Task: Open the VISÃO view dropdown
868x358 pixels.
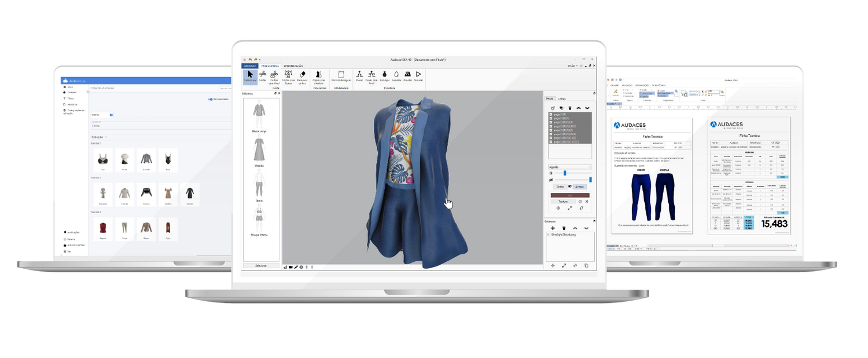Action: pos(572,66)
